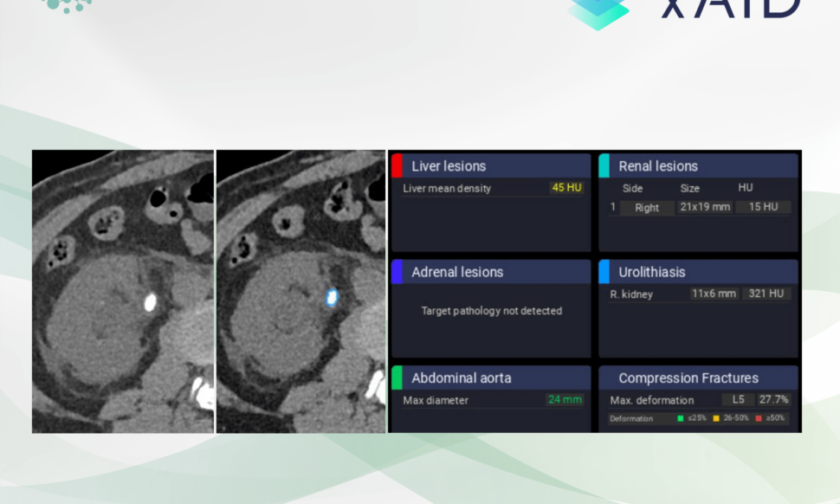840x504 pixels.
Task: Open the Renal lesions panel header
Action: click(x=699, y=165)
